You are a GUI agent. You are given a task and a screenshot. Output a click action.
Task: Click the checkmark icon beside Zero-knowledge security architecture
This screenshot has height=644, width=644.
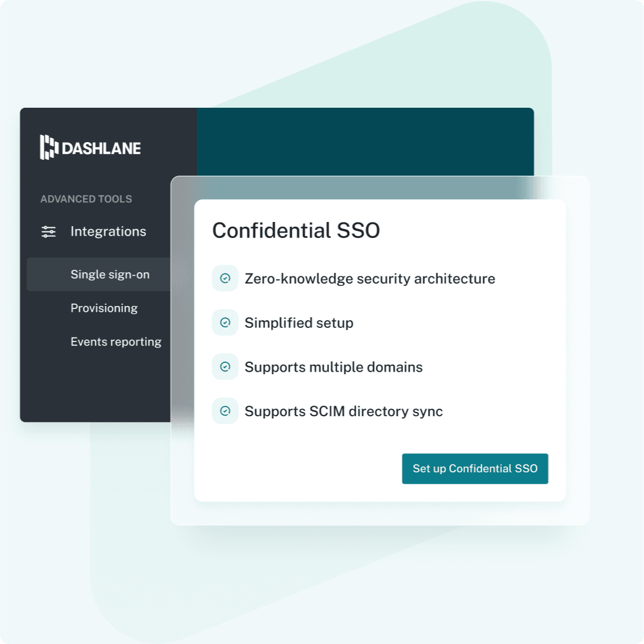(225, 278)
